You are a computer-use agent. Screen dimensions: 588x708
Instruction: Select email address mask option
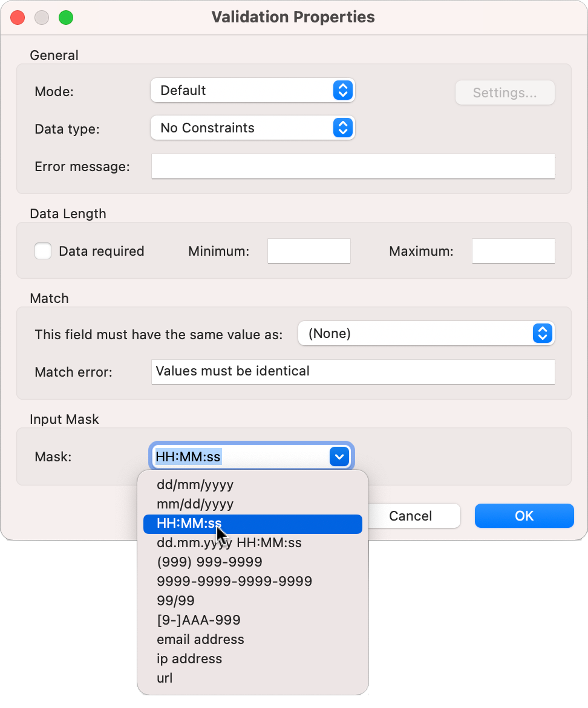[x=200, y=640]
